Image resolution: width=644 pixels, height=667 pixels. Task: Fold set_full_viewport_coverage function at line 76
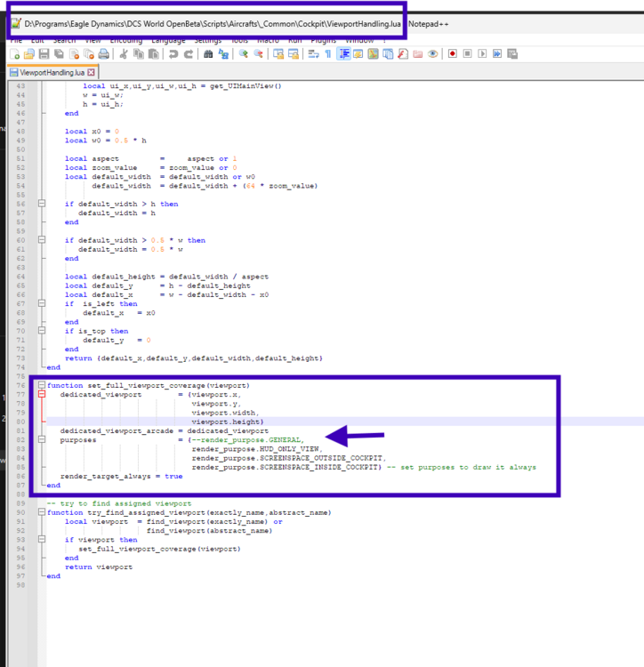coord(42,385)
